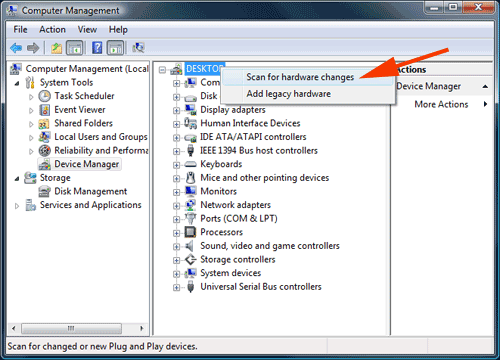This screenshot has height=360, width=500.
Task: Expand the IDE ATA/ATAPI controllers category
Action: pos(176,138)
